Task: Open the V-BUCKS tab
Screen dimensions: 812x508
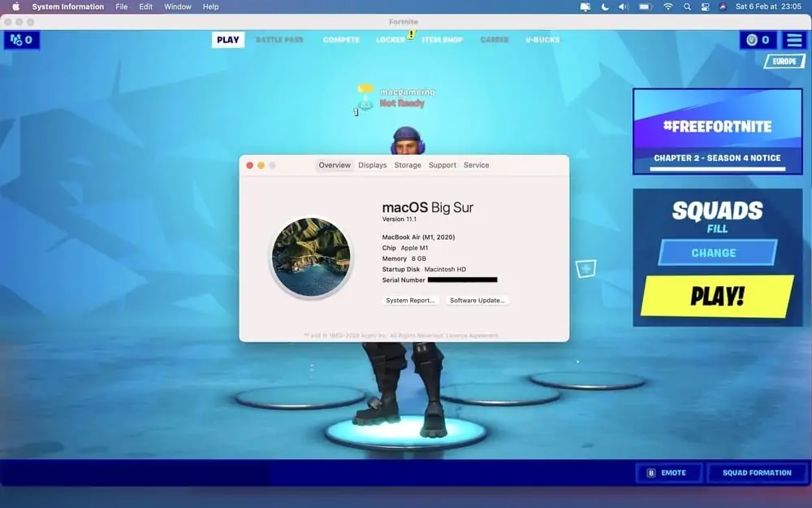Action: click(x=542, y=40)
